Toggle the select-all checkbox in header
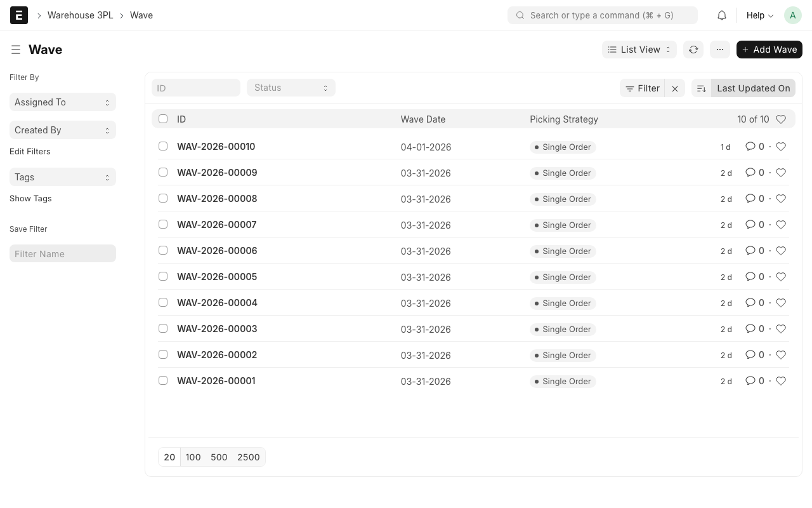The image size is (812, 508). [163, 119]
